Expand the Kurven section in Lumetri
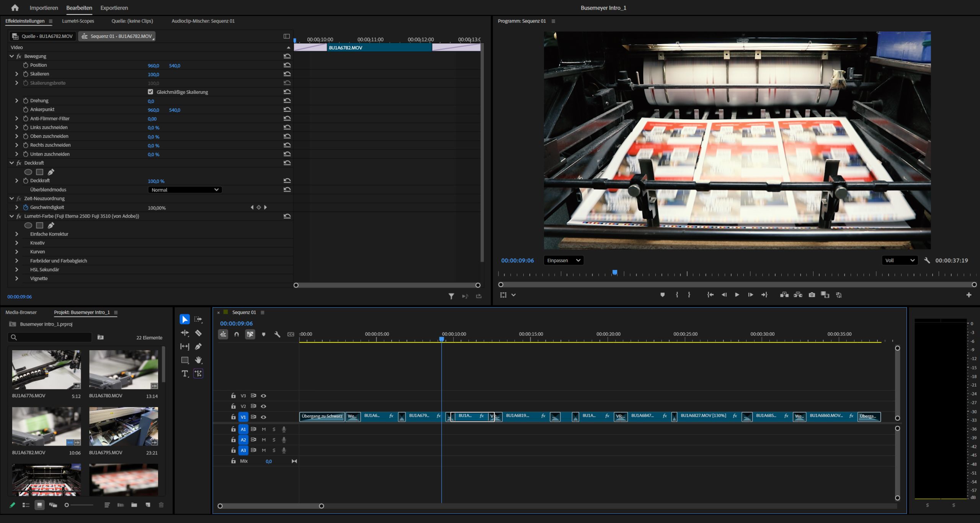980x523 pixels. (17, 252)
